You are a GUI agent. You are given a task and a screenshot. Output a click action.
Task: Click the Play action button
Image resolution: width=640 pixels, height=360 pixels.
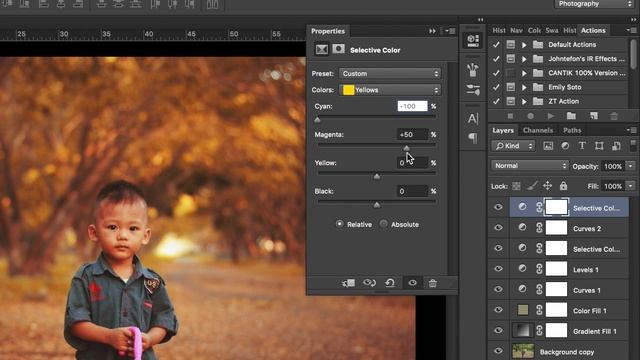tap(551, 116)
